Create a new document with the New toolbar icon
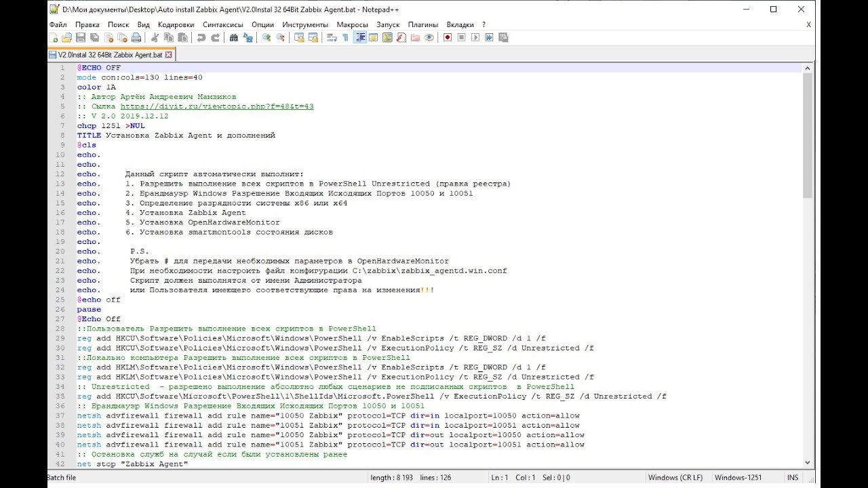Viewport: 868px width, 488px height. pyautogui.click(x=54, y=38)
